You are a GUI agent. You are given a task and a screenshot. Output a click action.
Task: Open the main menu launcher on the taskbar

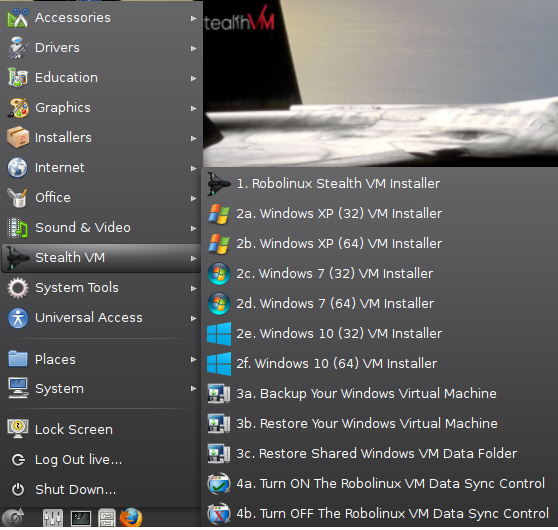[13, 518]
